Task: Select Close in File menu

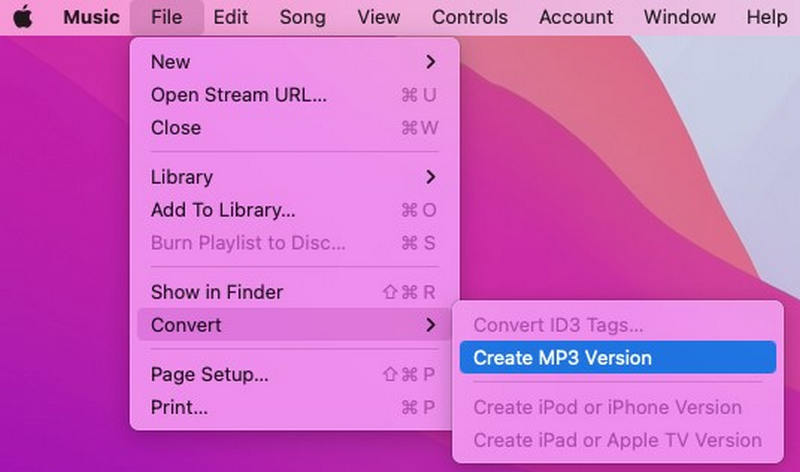Action: [294, 128]
